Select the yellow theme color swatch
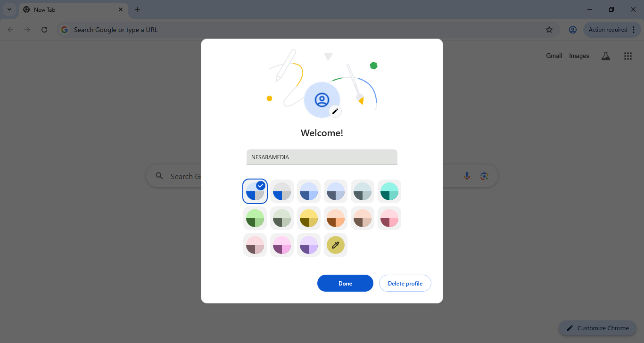 [309, 218]
